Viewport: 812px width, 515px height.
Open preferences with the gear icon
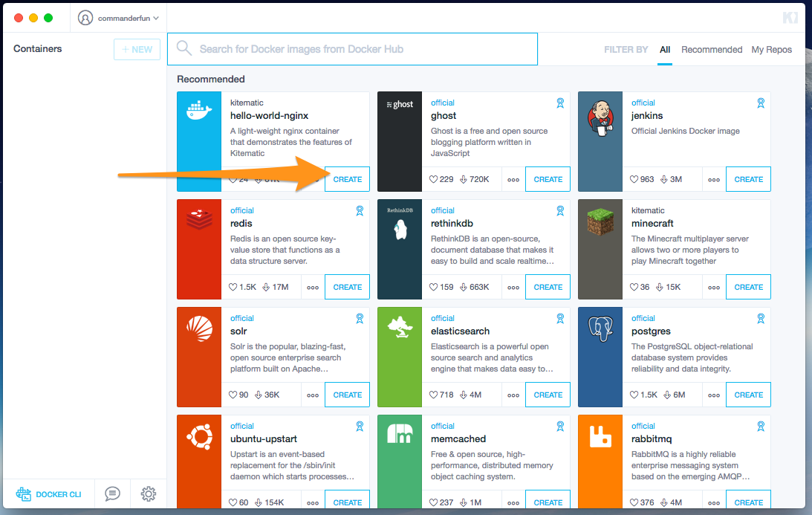point(149,493)
